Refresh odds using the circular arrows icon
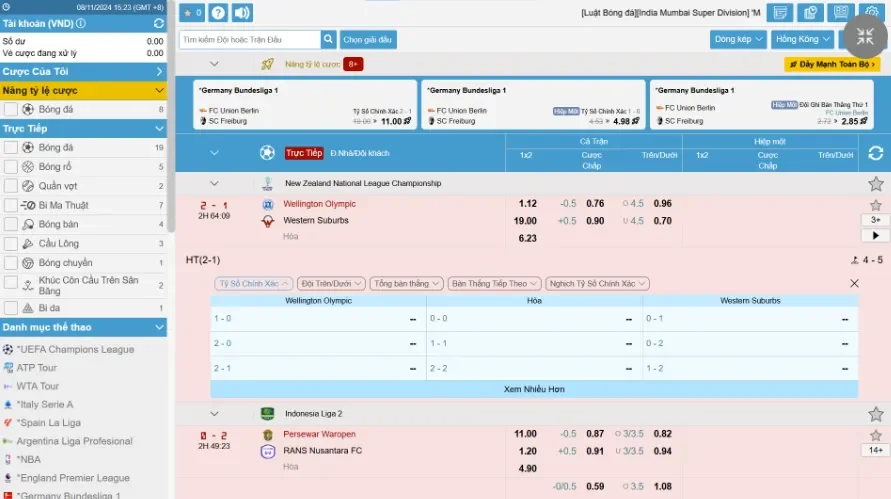 click(876, 153)
